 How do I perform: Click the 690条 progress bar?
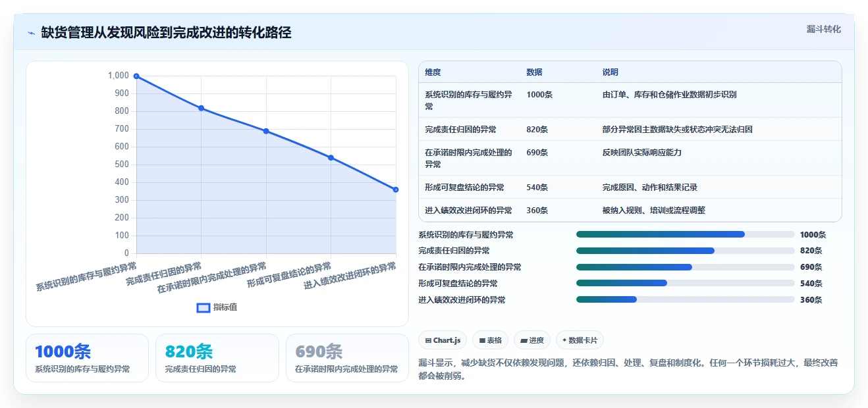(x=685, y=267)
